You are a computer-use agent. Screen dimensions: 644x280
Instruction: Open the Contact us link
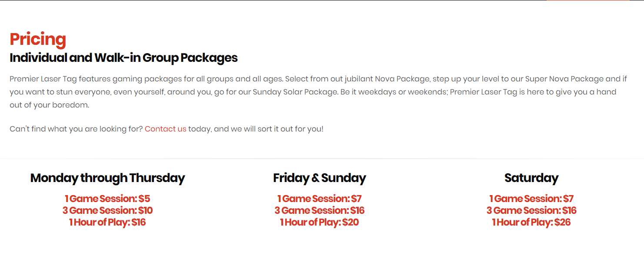[165, 129]
